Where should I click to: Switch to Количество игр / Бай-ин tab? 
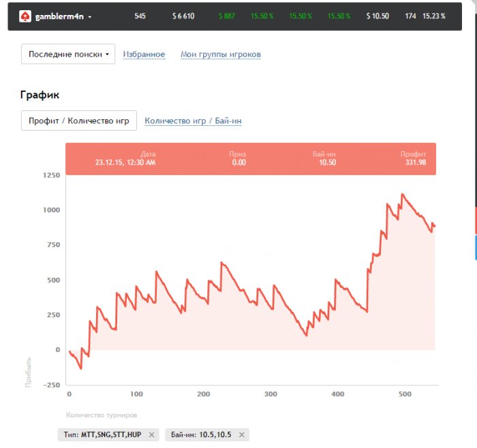tap(193, 121)
